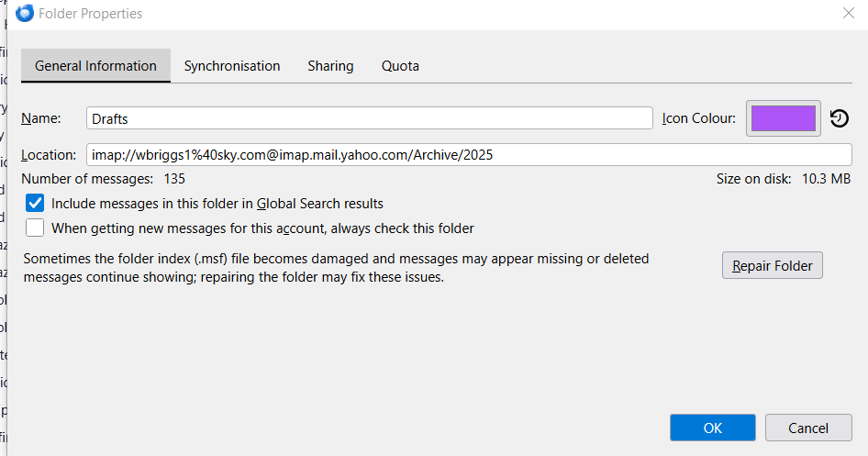
Task: Confirm changes with the OK button
Action: 713,428
